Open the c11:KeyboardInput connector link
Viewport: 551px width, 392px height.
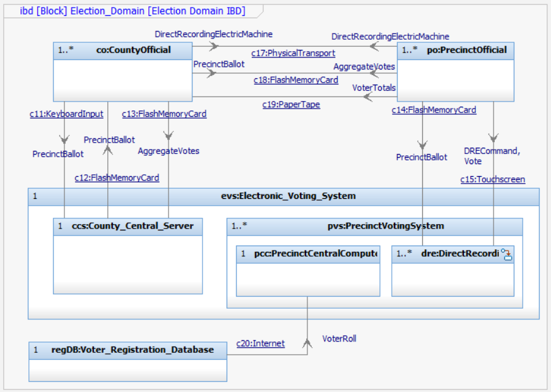tap(66, 114)
